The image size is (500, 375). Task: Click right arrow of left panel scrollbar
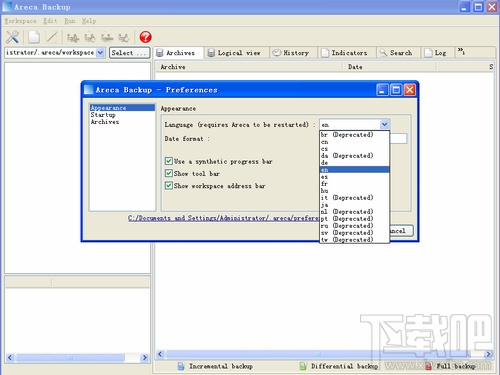click(145, 358)
